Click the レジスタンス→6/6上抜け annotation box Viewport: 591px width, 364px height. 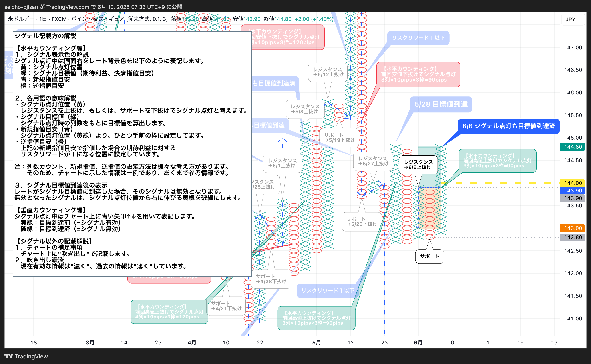click(418, 165)
